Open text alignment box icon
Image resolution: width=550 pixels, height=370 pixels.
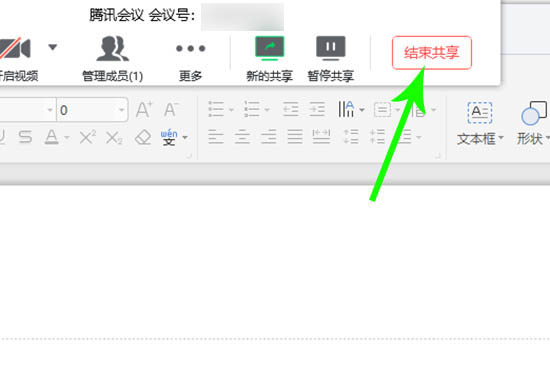click(382, 110)
